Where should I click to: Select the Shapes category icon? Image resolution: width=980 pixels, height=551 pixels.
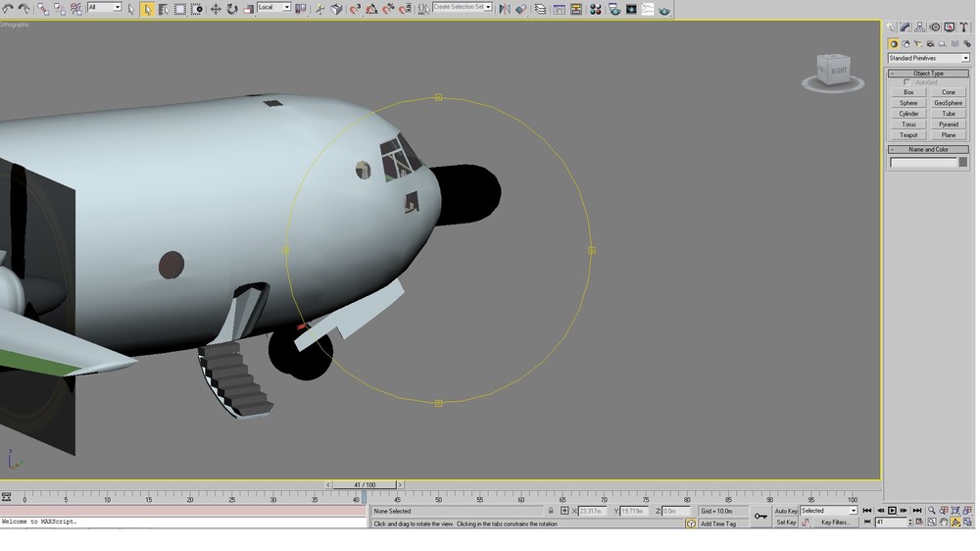(x=906, y=44)
